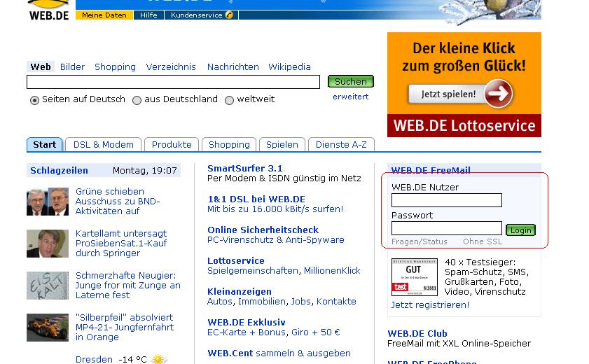Viewport: 589px width, 364px height.
Task: Open the Kleinanzeigen link
Action: pos(240,292)
